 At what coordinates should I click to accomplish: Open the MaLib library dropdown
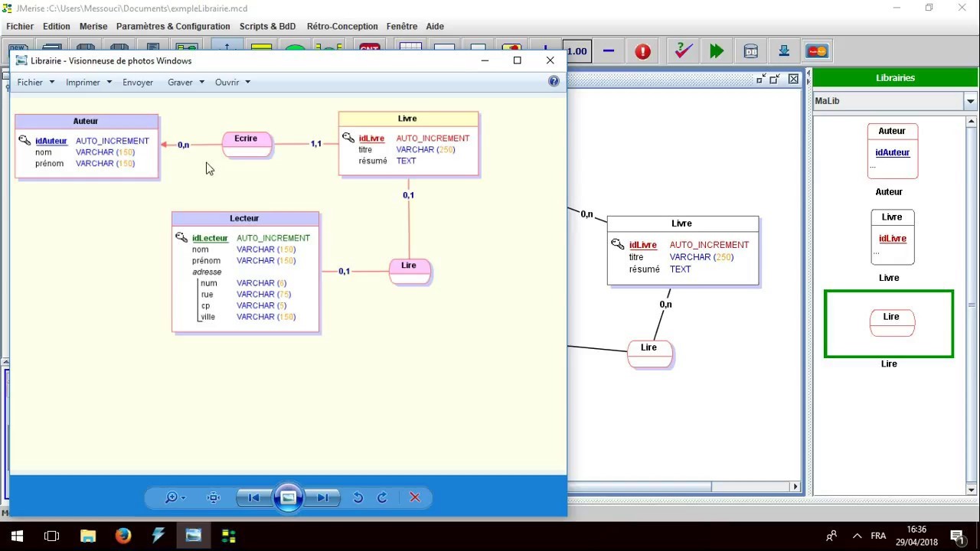point(970,101)
